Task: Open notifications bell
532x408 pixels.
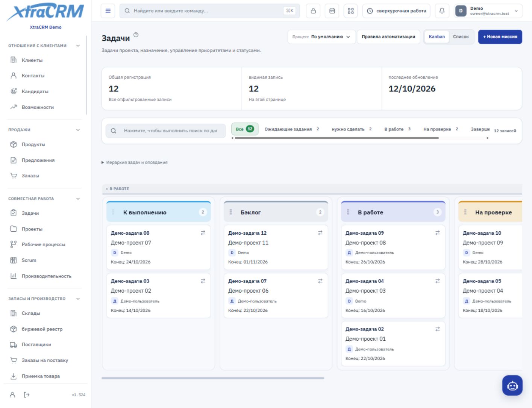Action: pyautogui.click(x=442, y=11)
